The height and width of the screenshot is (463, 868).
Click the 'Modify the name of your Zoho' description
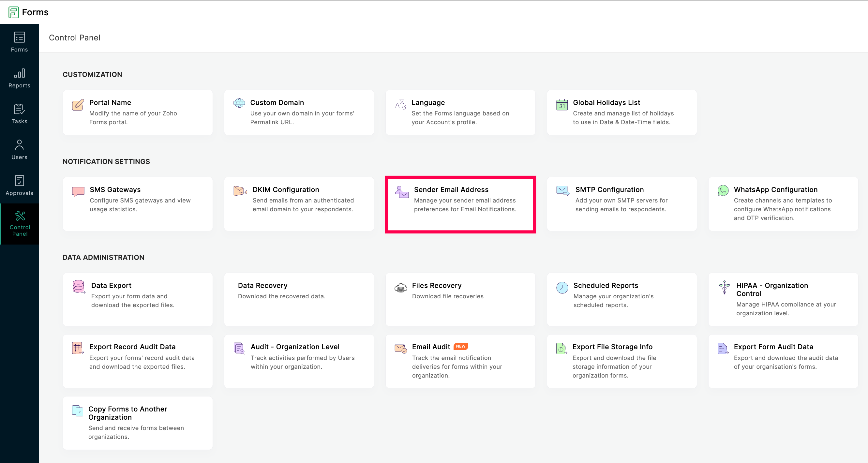(133, 113)
